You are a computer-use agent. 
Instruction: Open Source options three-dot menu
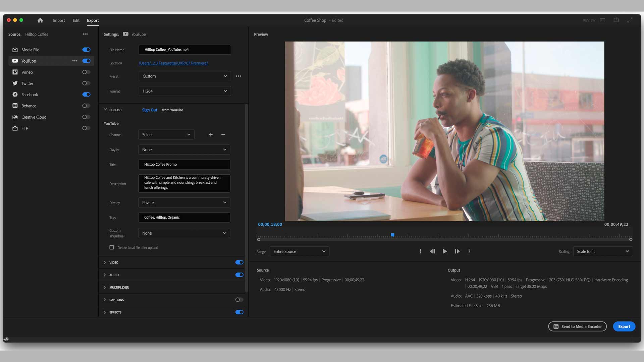point(85,34)
